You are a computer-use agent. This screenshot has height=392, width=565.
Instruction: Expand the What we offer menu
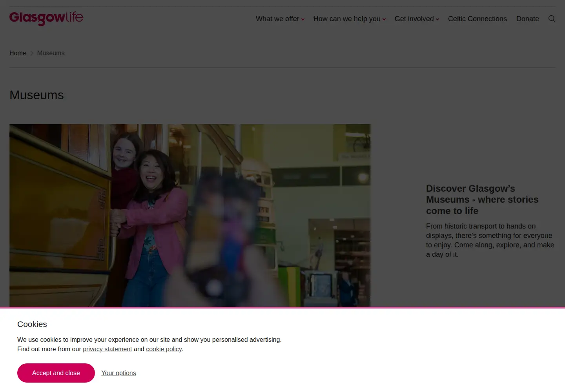click(x=280, y=19)
